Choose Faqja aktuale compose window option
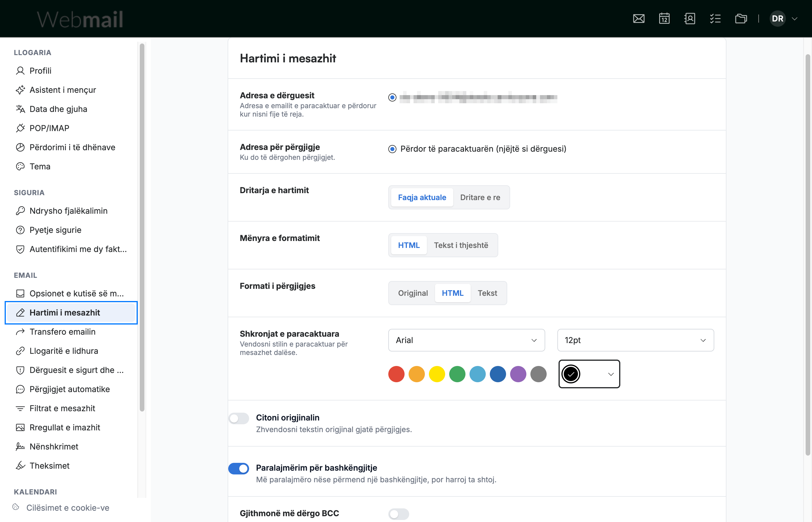 (422, 197)
